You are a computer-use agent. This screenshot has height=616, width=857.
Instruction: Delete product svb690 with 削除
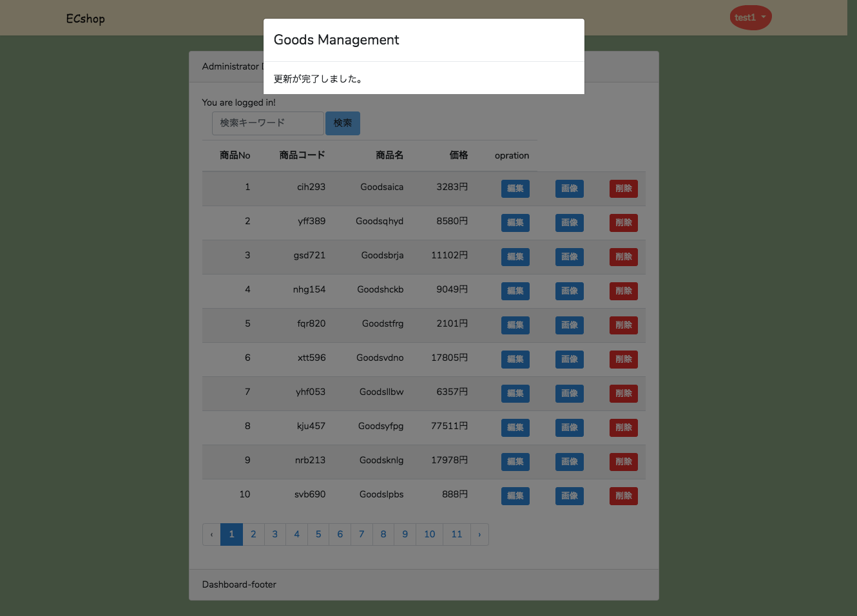pyautogui.click(x=624, y=496)
